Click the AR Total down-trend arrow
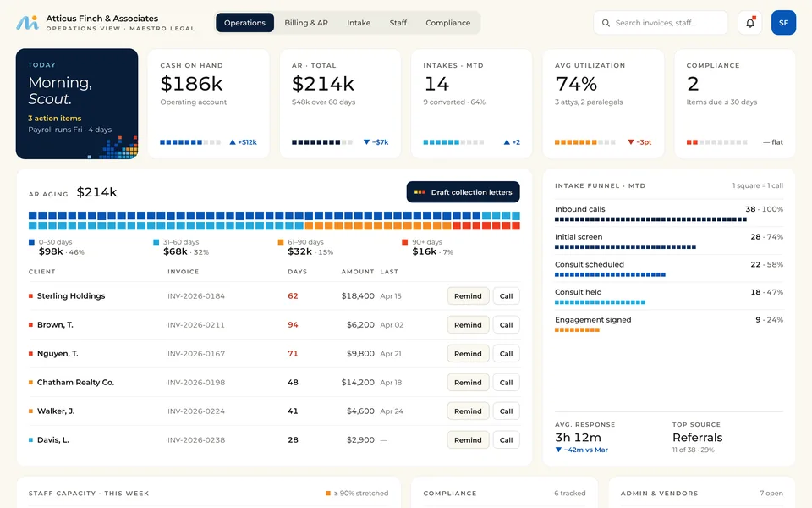Screen dimensions: 812x508 click(x=366, y=142)
